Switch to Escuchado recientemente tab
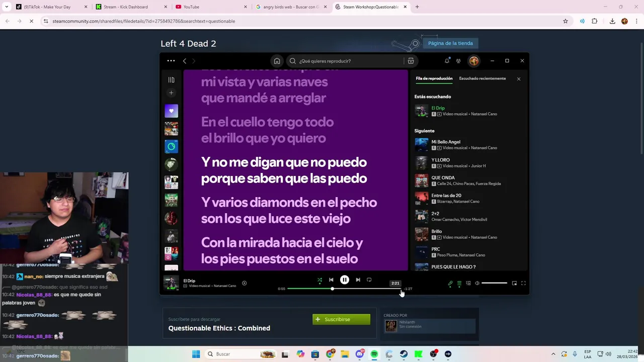Screen dimensions: 644x362 (482, 78)
